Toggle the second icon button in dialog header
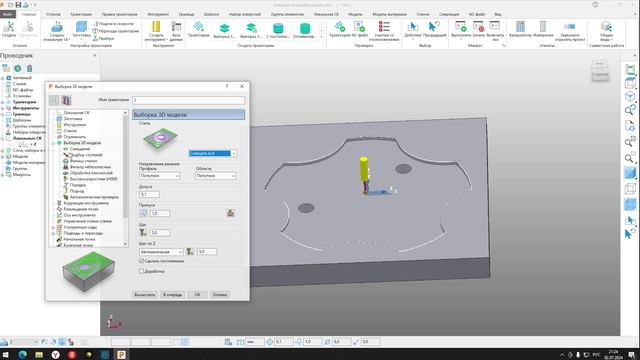The width and height of the screenshot is (640, 360). [66, 100]
